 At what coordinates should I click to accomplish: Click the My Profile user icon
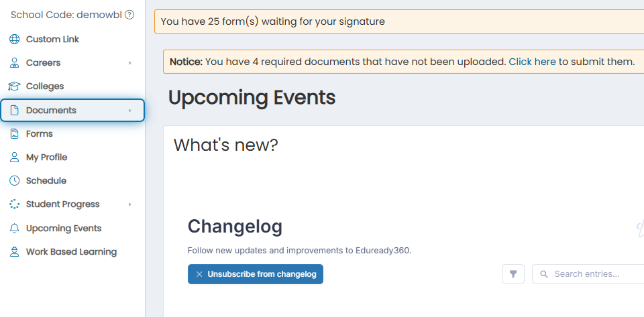[x=14, y=157]
